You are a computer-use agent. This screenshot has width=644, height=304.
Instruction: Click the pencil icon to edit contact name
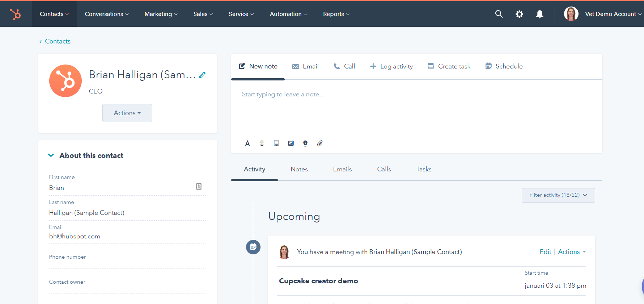(202, 75)
